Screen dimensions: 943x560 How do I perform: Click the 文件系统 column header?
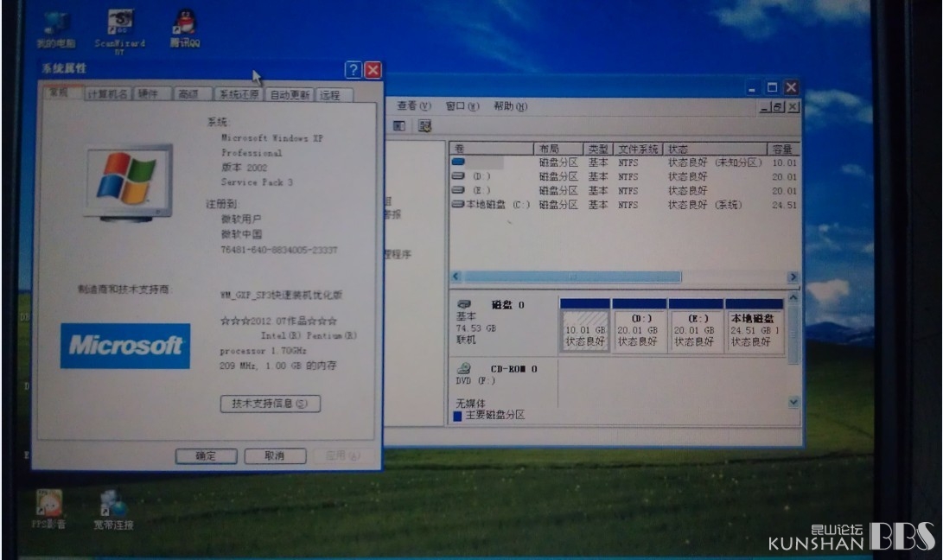[x=638, y=149]
